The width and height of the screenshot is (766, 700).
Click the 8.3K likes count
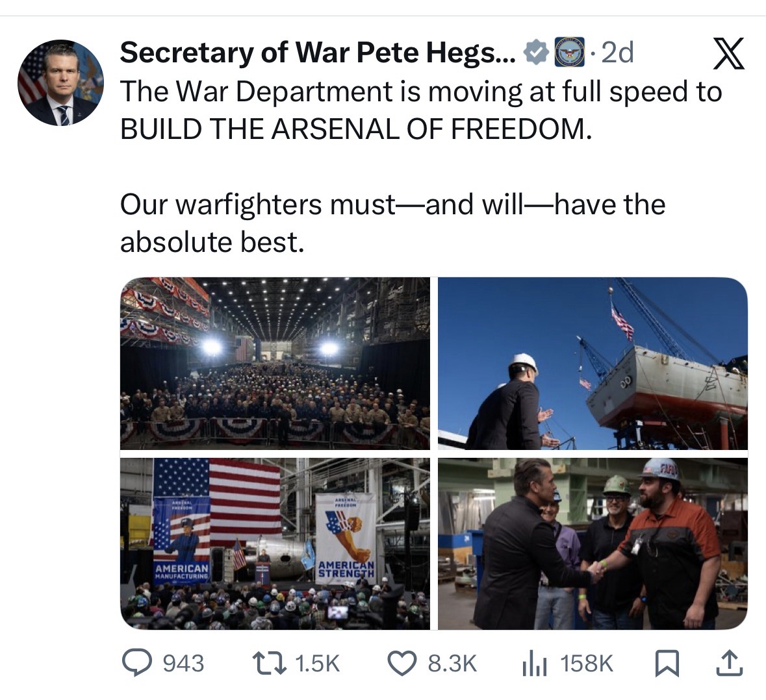(452, 663)
